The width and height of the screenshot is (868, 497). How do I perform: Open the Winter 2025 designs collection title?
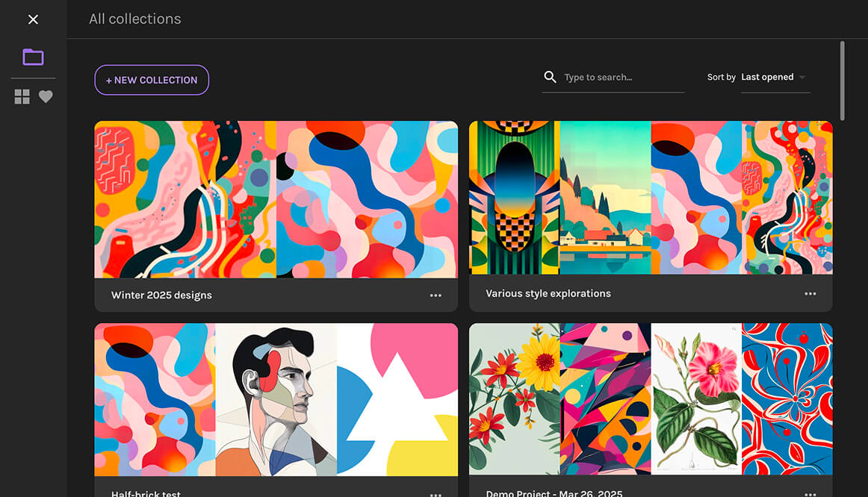pos(161,296)
